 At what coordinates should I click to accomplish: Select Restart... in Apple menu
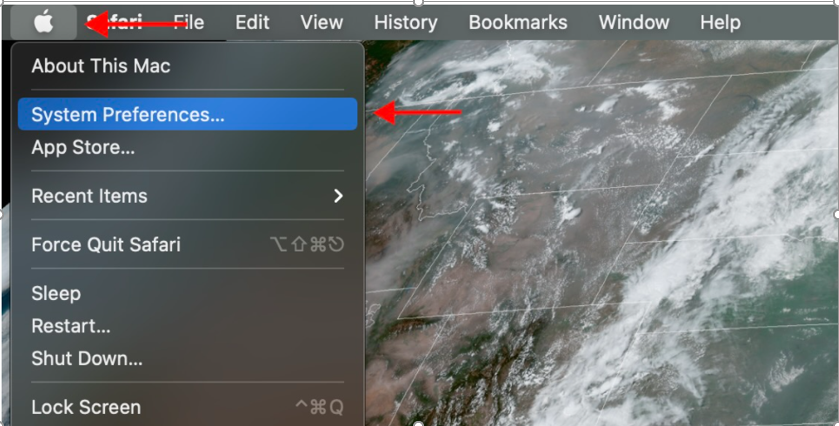coord(187,326)
